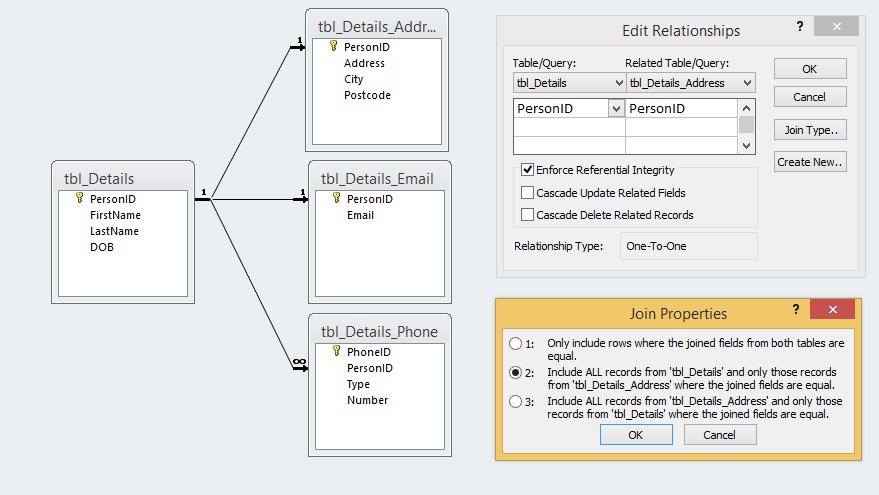The height and width of the screenshot is (495, 879).
Task: Select the tbl_Details table title
Action: coord(99,179)
